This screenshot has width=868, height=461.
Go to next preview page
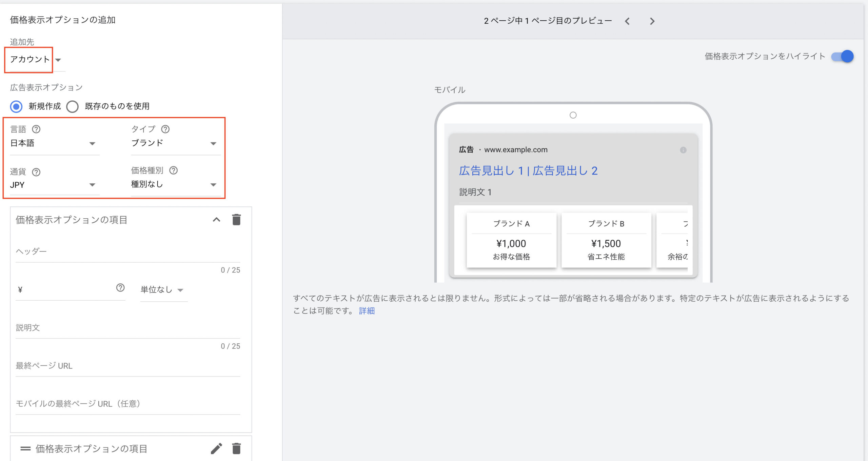tap(652, 21)
